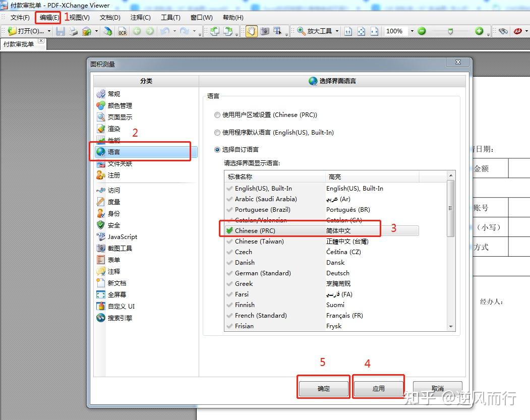Check the French (Standard) language row
Screen dimensions: 530x420
coord(322,315)
